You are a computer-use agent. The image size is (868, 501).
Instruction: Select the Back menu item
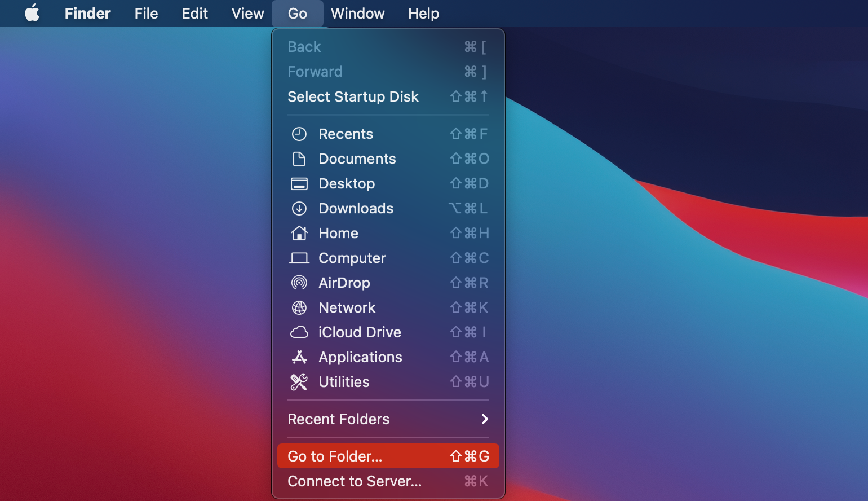pos(388,47)
